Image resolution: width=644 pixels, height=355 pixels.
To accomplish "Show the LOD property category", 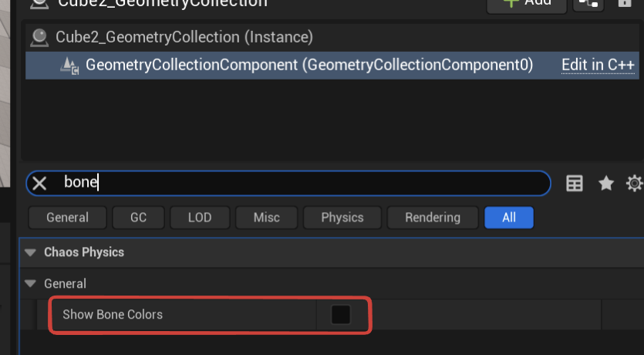I will [x=200, y=218].
